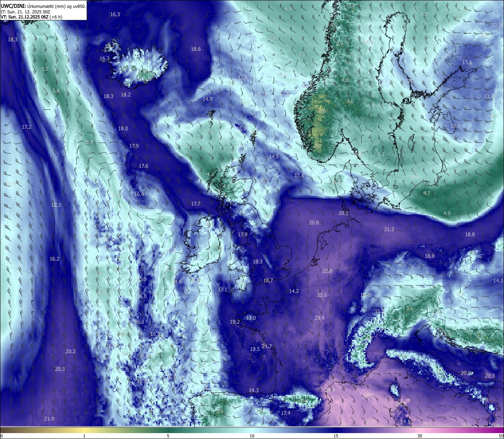The image size is (504, 439).
Task: Click the 16.4 value on the map
Action: tap(139, 194)
